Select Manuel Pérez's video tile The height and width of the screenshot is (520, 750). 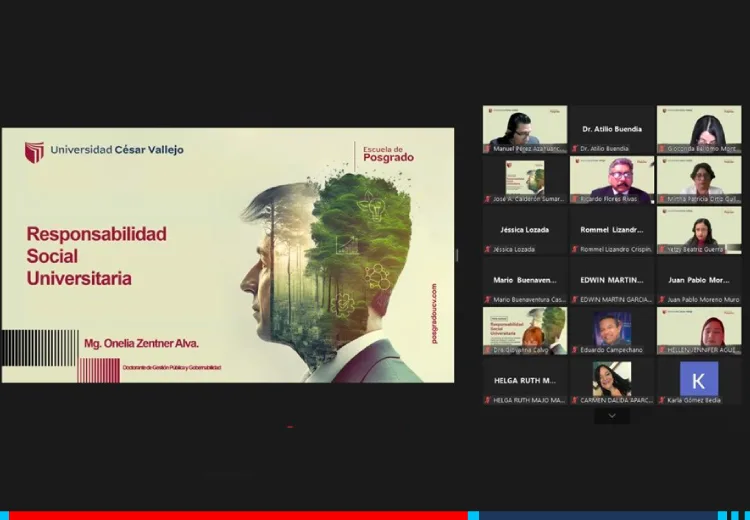525,130
